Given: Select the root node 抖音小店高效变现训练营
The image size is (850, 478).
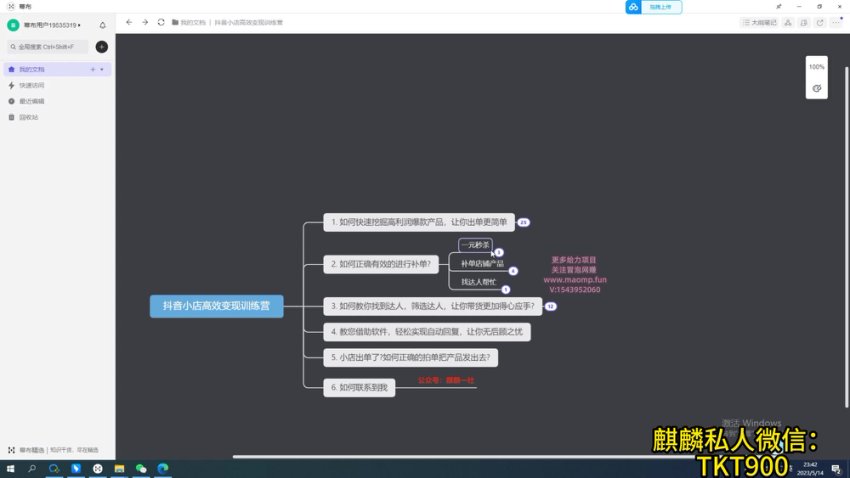Looking at the screenshot, I should (x=216, y=306).
